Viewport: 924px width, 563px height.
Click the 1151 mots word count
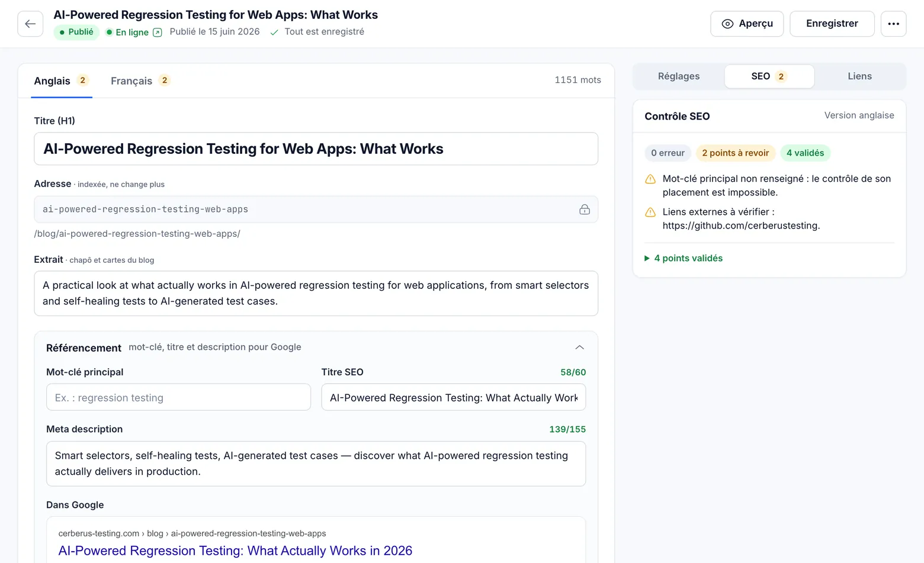[x=577, y=80]
